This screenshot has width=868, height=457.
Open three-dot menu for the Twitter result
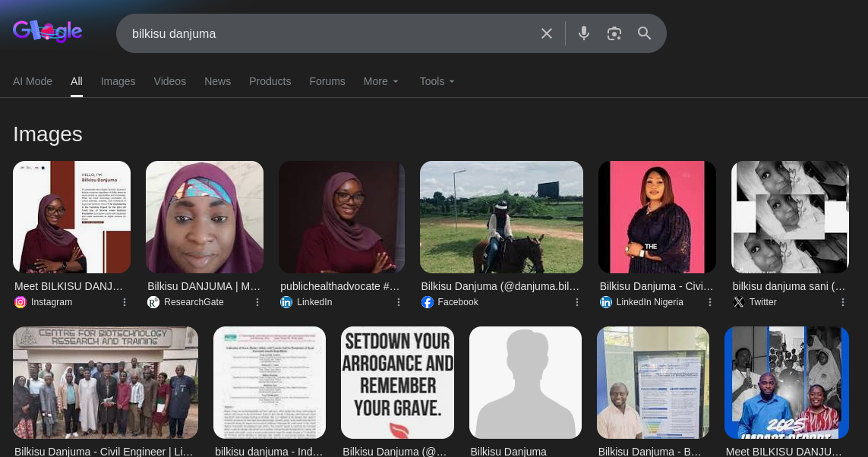843,302
